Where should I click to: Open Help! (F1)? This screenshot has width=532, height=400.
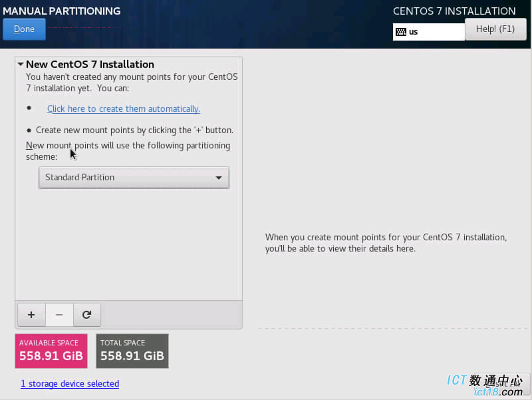495,29
